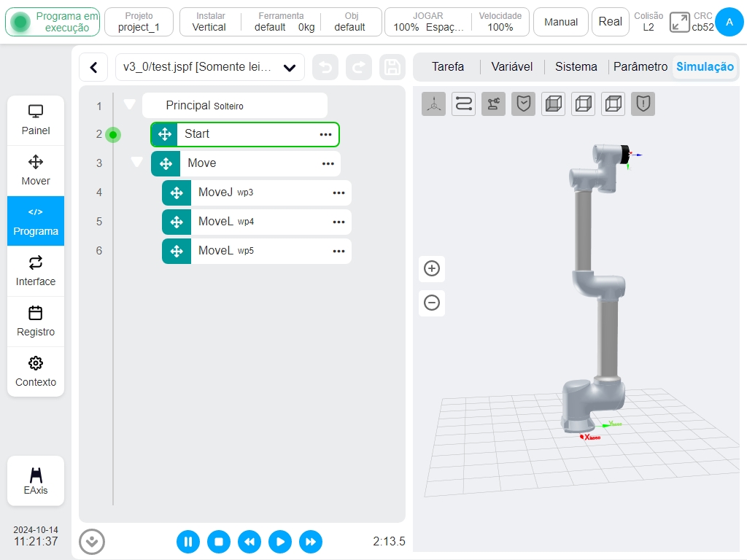This screenshot has width=747, height=560.
Task: Click the Programa em execução status button
Action: tap(53, 22)
